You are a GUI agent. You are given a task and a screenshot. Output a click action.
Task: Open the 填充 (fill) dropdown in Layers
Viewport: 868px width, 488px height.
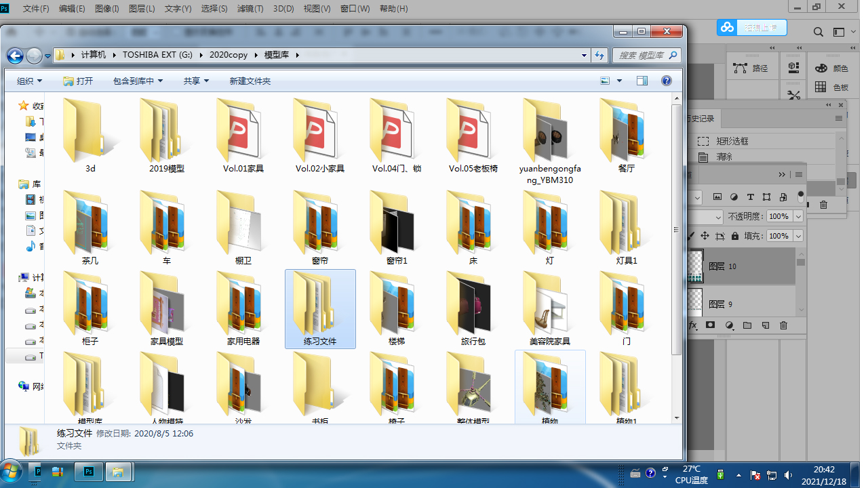click(x=798, y=236)
